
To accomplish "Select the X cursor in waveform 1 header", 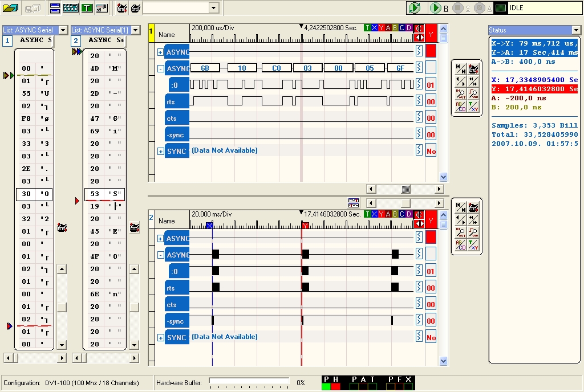I will click(x=374, y=27).
